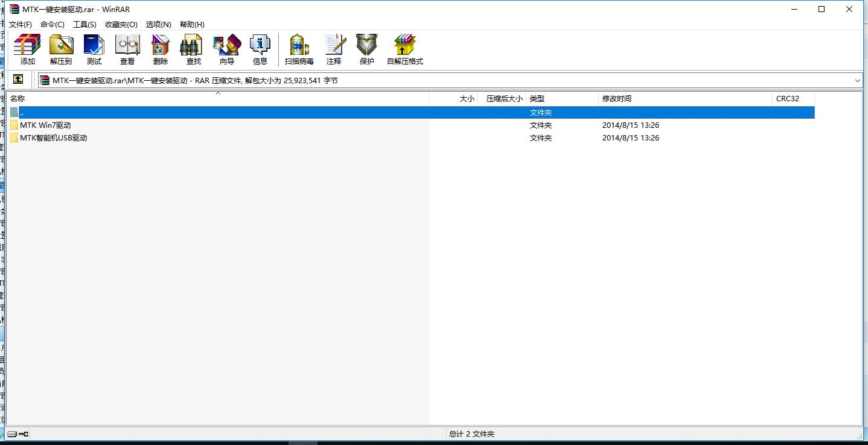
Task: Sort by 修改时间 column header
Action: coord(686,98)
